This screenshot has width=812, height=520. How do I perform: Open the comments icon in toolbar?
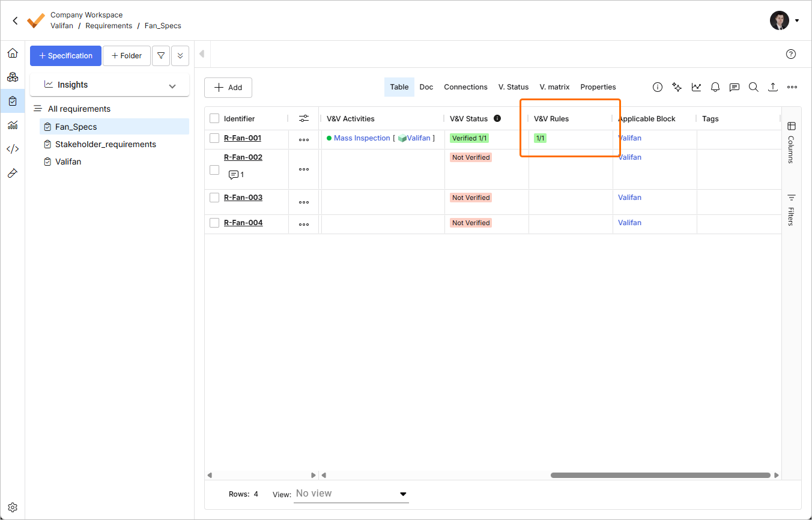pos(735,87)
